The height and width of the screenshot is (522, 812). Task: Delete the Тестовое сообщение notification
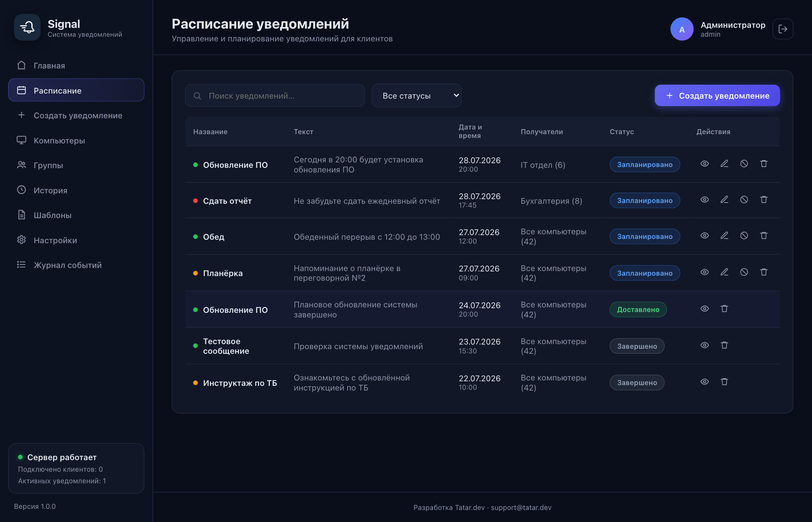pos(724,345)
